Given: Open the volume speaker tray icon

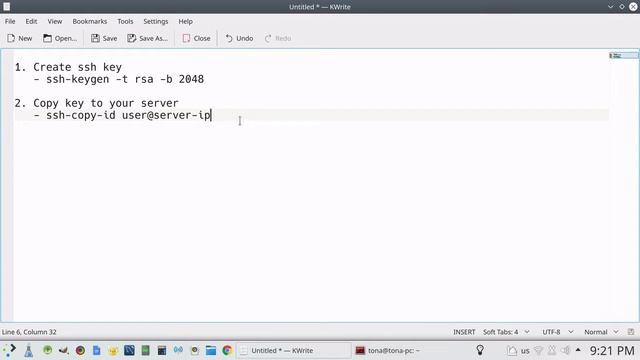Looking at the screenshot, I should click(565, 350).
